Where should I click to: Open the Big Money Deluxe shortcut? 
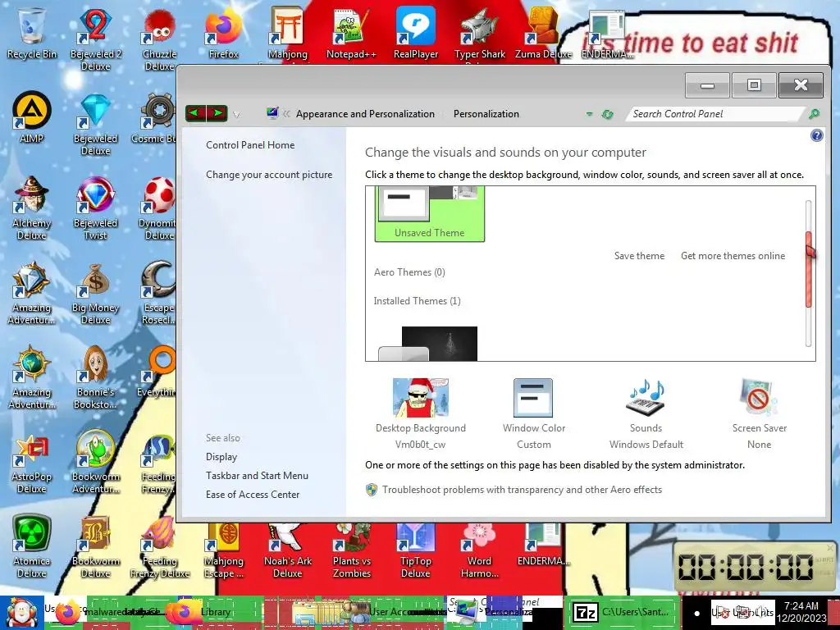coord(95,293)
